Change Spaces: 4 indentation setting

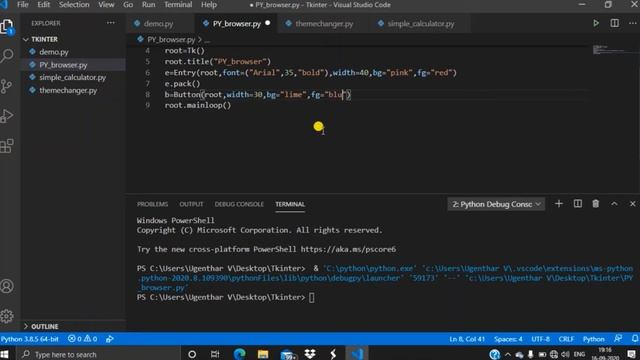[x=508, y=339]
